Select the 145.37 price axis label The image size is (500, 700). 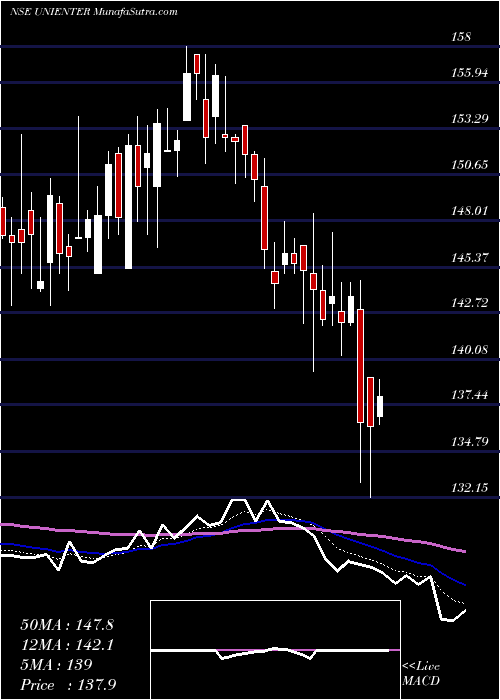(x=469, y=257)
